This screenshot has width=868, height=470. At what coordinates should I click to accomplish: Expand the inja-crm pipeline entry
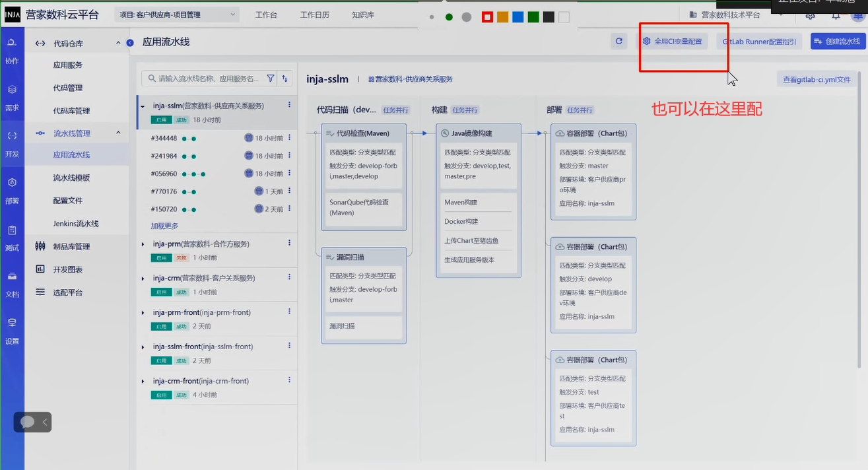pyautogui.click(x=143, y=279)
